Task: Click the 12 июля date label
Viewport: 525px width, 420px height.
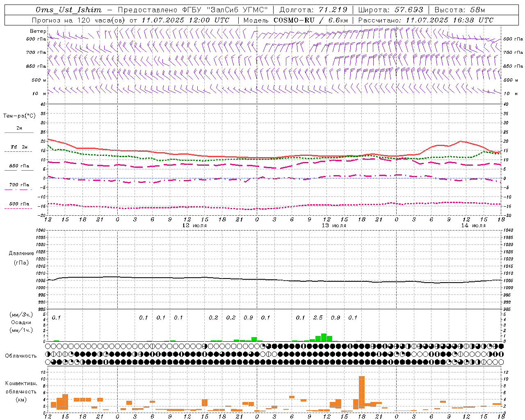Action: point(194,226)
